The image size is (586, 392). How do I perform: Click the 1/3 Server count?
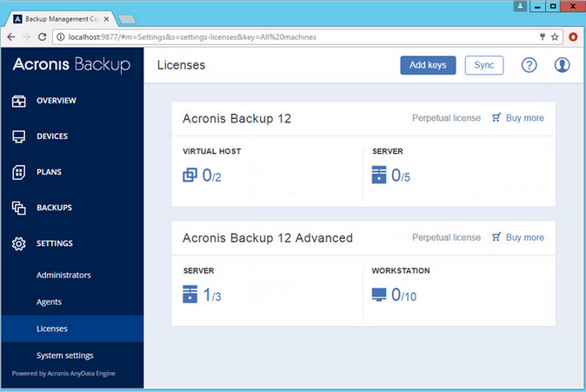212,295
